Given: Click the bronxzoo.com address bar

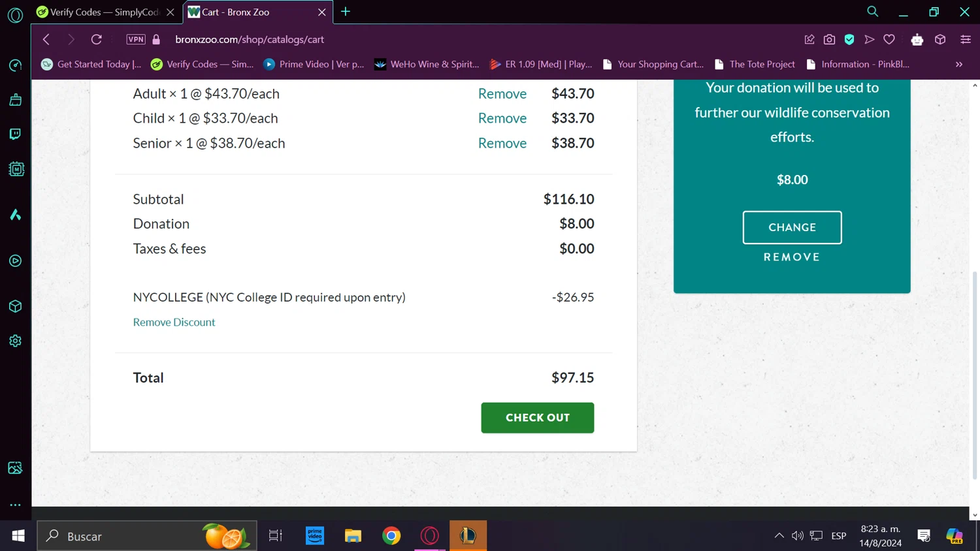Looking at the screenshot, I should pos(250,40).
